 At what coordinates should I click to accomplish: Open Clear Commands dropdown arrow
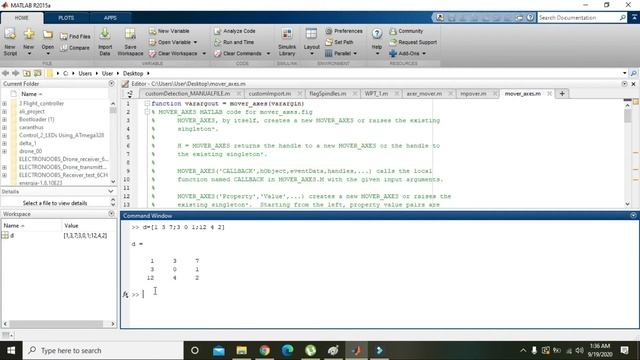[268, 53]
